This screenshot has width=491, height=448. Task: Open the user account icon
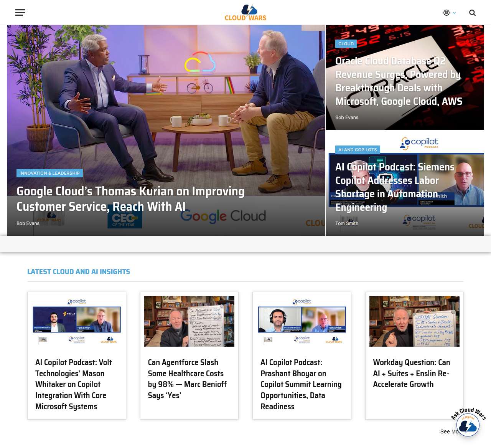click(447, 13)
